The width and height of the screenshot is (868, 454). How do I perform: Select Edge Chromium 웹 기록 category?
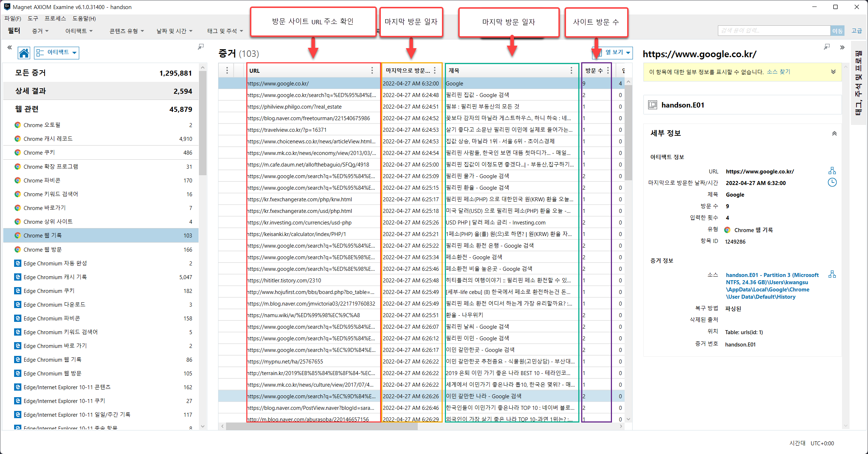[x=101, y=360]
